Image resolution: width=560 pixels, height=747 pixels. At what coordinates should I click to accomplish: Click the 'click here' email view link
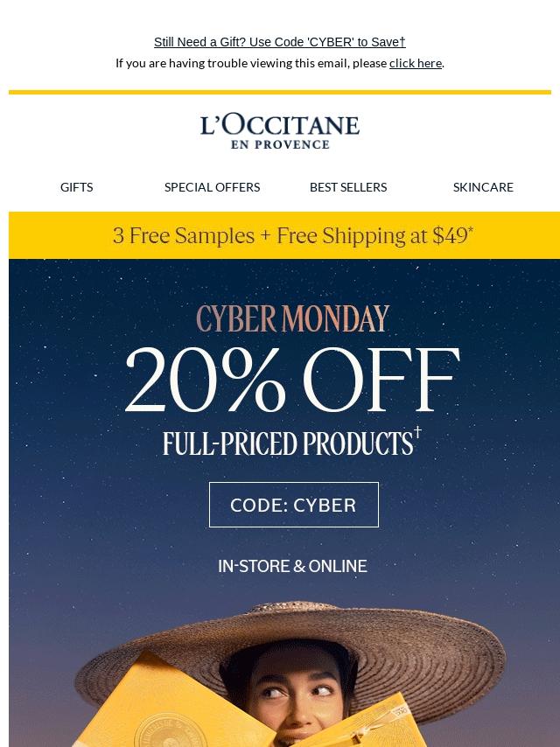click(x=415, y=63)
